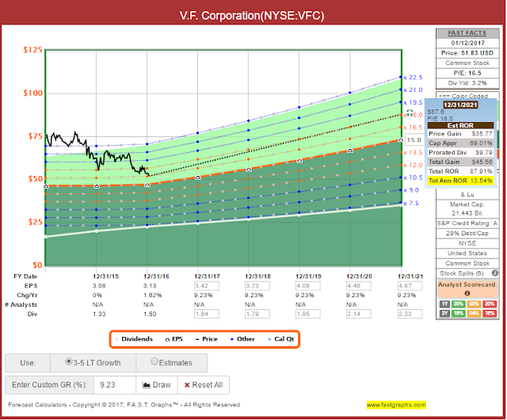Click the x 21.0 P/E multiple label
The width and height of the screenshot is (507, 420).
[x=413, y=90]
